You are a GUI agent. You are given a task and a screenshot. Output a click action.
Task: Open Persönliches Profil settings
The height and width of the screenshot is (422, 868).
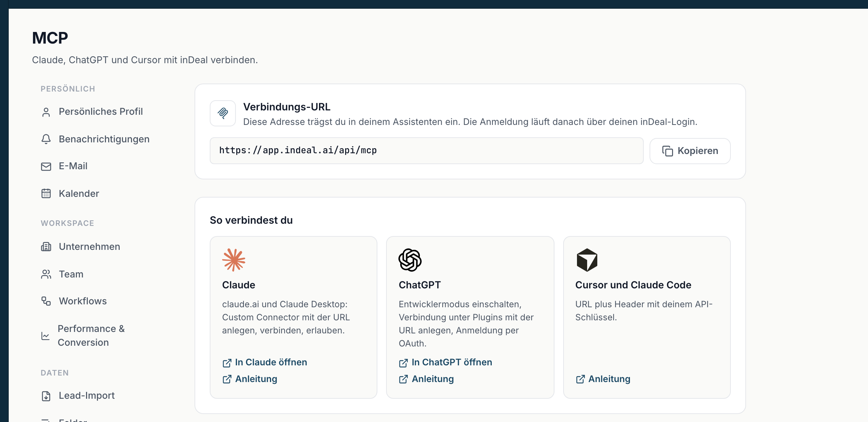point(101,111)
